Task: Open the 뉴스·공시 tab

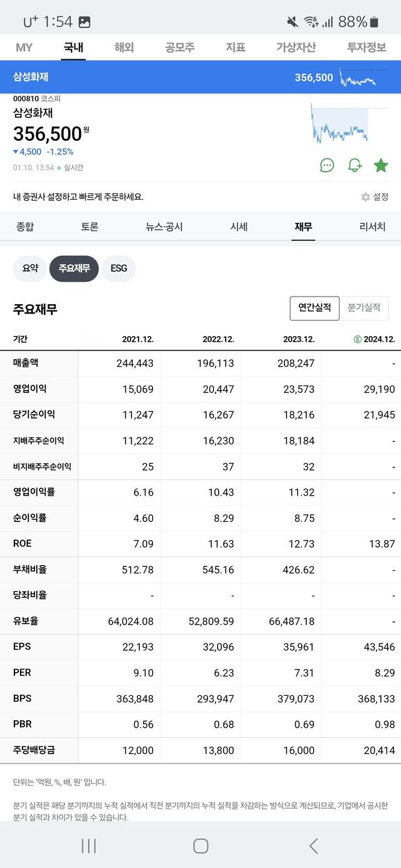Action: (x=164, y=227)
